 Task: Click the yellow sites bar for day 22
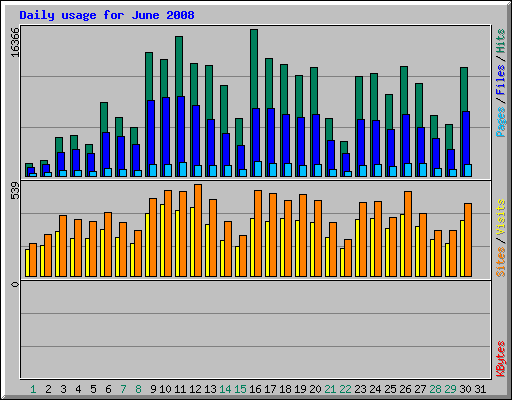click(x=342, y=262)
